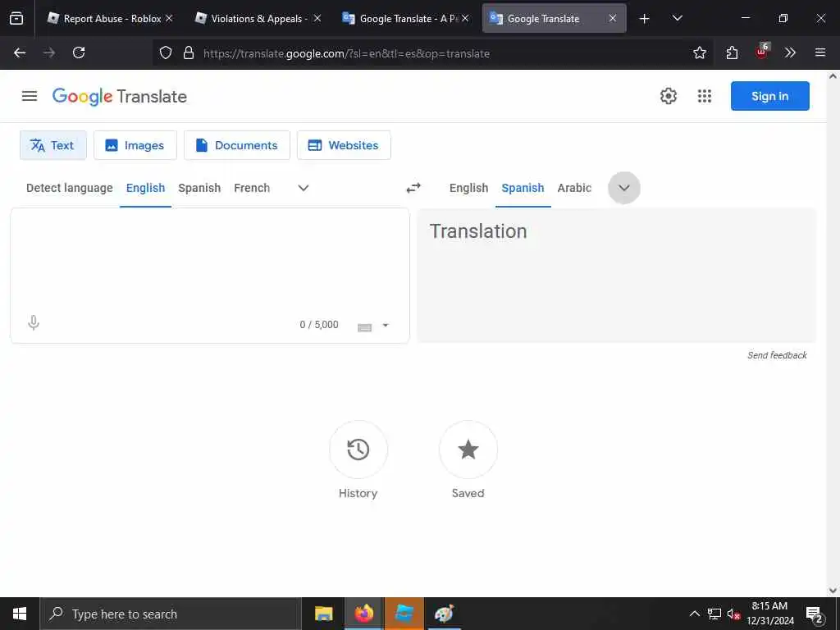The image size is (840, 630).
Task: Open Firefox View recent browsing icon
Action: tap(16, 18)
